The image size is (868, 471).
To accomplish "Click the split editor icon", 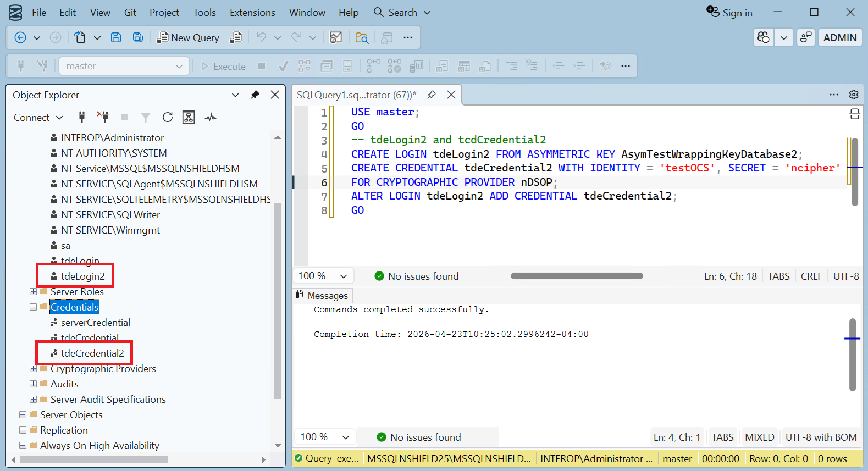I will tap(854, 114).
